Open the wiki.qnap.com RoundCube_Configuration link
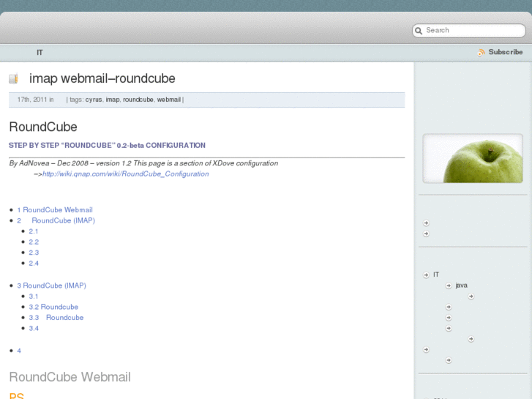This screenshot has height=399, width=532. 126,174
